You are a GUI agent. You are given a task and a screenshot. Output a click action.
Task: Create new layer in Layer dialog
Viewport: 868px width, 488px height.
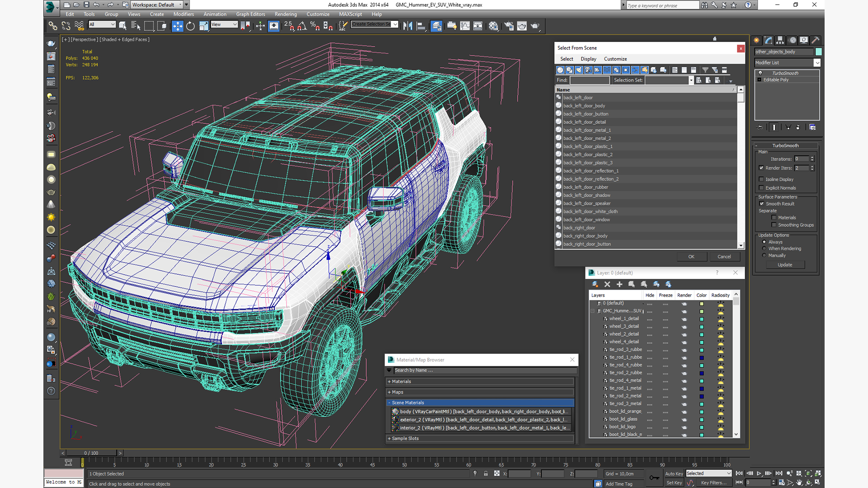pos(595,284)
